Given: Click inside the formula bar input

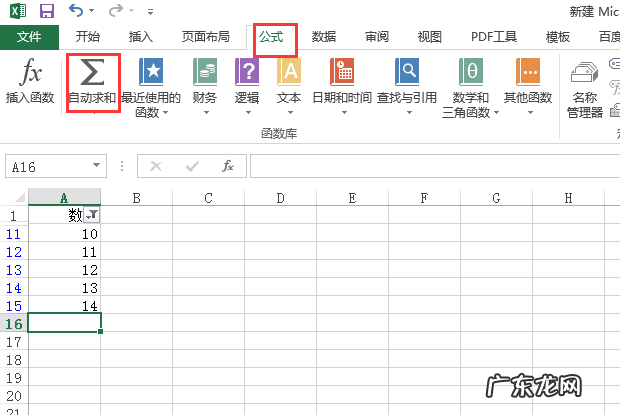Looking at the screenshot, I should tap(435, 166).
